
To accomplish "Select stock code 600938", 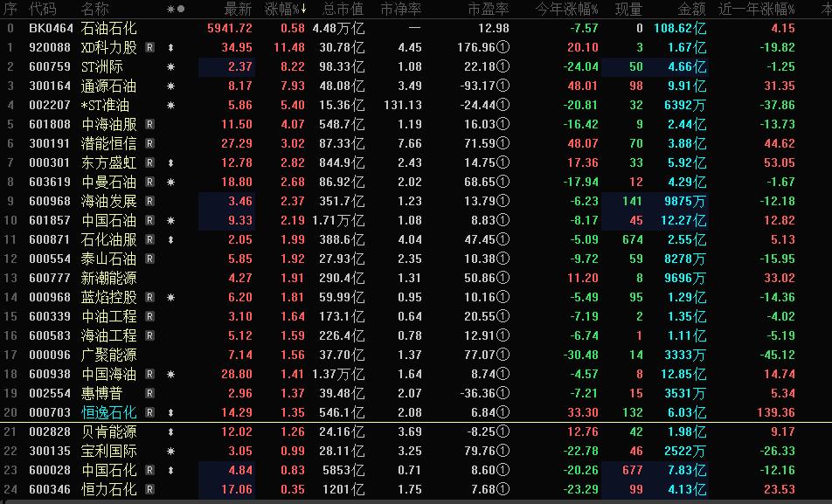I will 50,374.
